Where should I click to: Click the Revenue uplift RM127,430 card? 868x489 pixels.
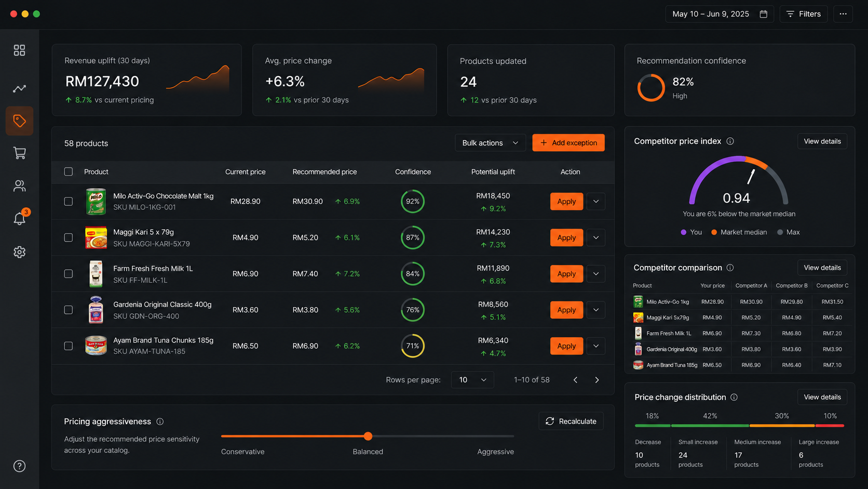(x=147, y=80)
